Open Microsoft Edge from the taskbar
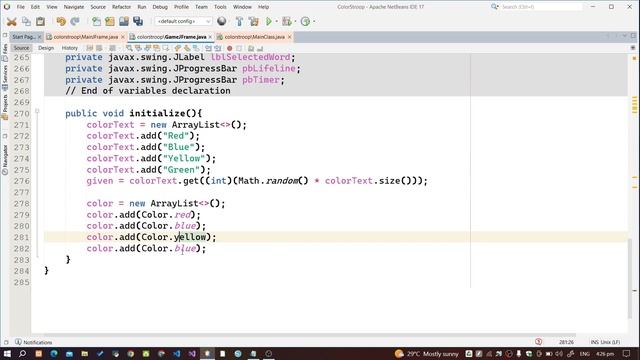This screenshot has width=640, height=360. pos(54,353)
